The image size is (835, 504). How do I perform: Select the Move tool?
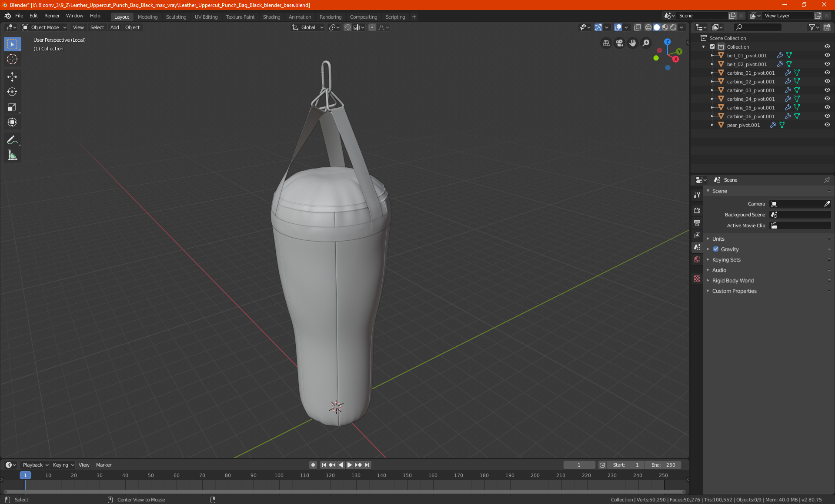12,77
